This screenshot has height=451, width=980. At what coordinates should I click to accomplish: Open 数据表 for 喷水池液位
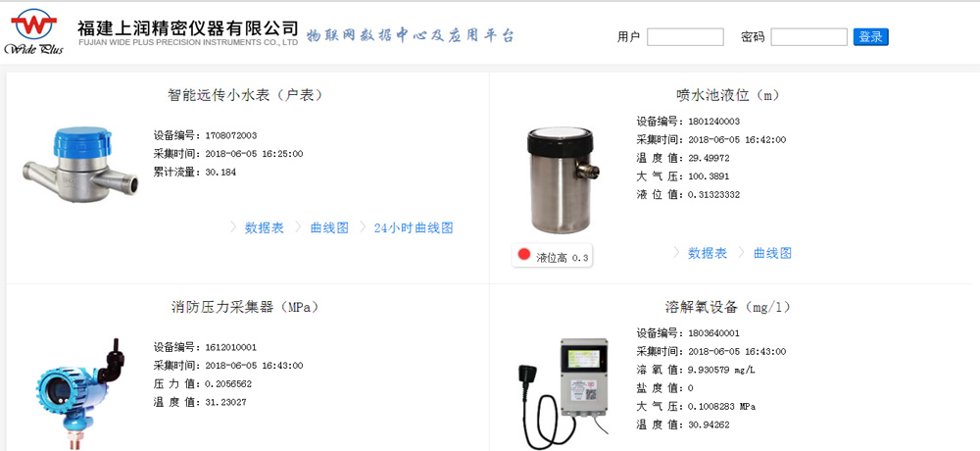707,253
